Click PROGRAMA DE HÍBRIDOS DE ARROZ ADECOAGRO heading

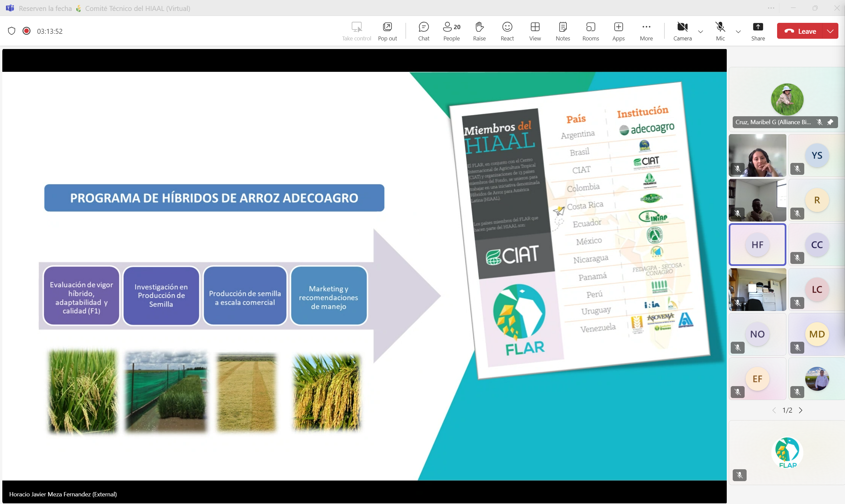pyautogui.click(x=214, y=198)
